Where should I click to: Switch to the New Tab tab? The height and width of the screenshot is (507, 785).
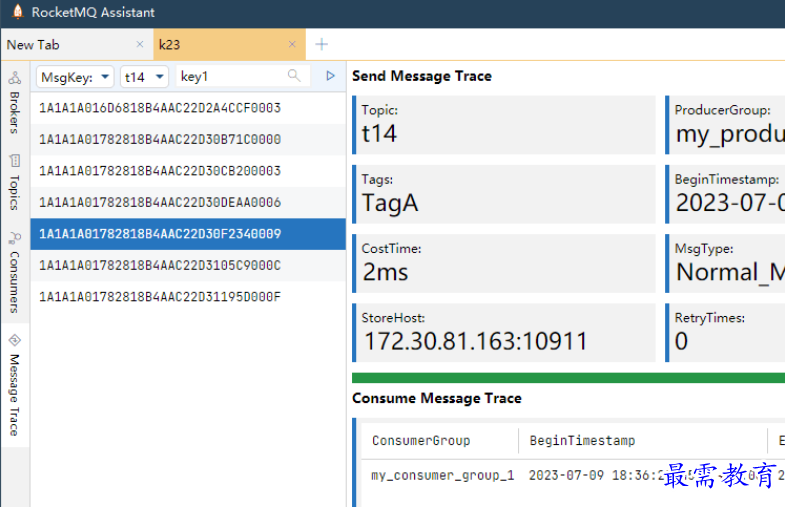click(77, 45)
